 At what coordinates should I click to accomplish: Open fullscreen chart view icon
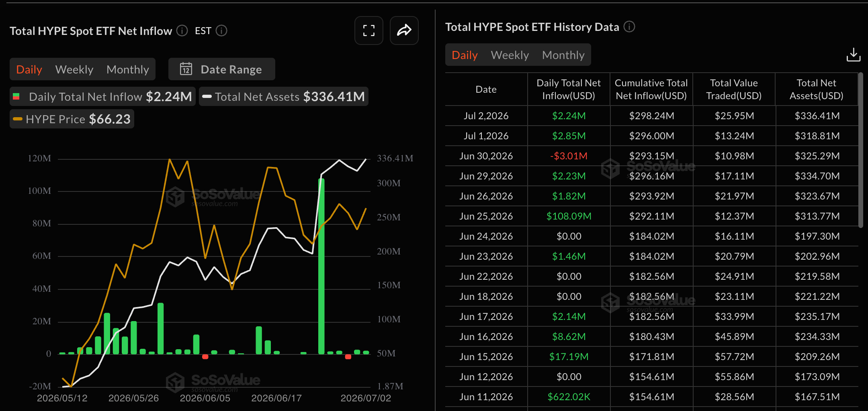(x=368, y=31)
